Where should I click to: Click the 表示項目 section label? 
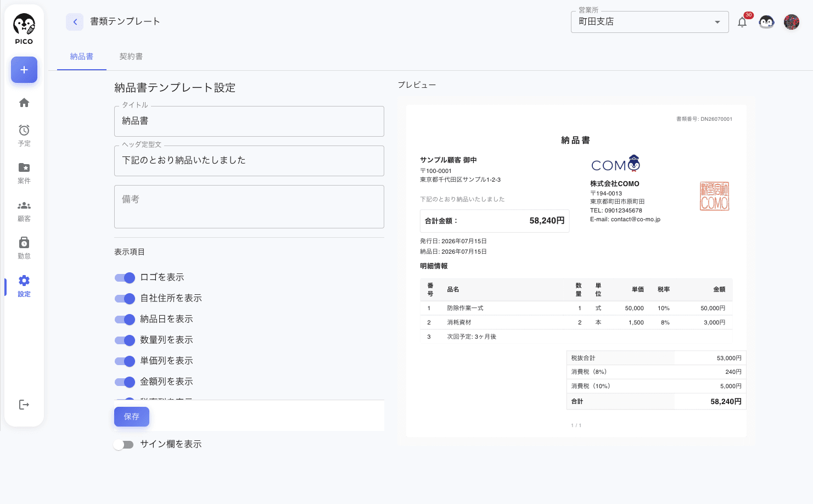(x=130, y=252)
